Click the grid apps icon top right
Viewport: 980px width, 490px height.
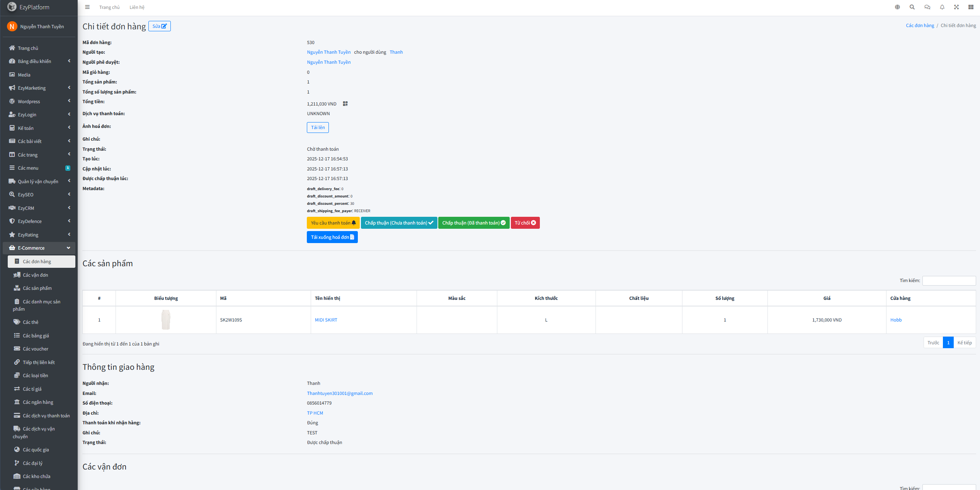[x=971, y=7]
